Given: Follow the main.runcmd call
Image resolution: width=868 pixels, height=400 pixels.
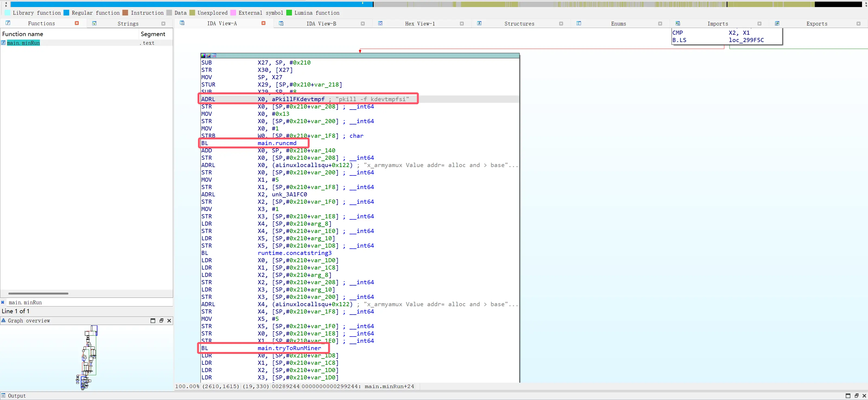Looking at the screenshot, I should [277, 143].
